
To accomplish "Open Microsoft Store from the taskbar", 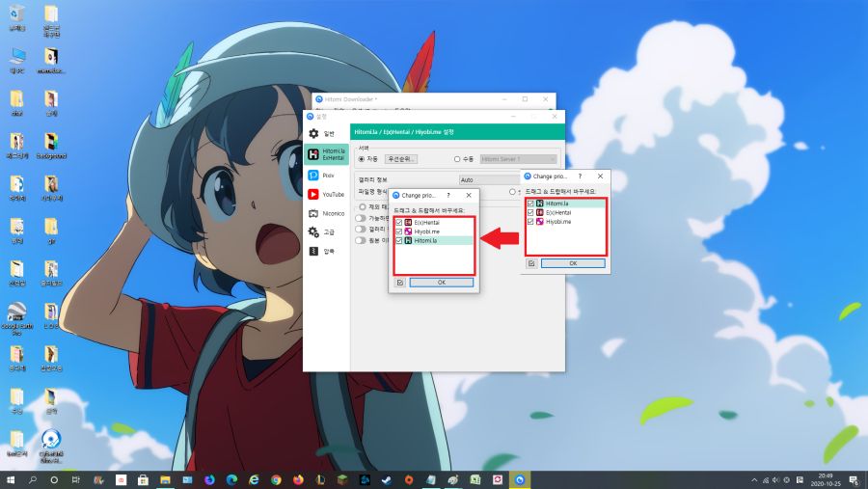I will (x=143, y=480).
